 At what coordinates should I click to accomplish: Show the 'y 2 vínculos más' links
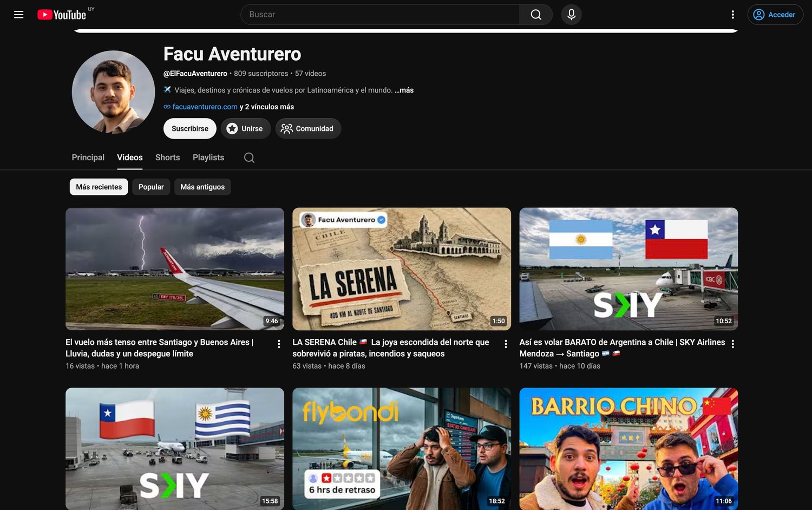coord(267,107)
